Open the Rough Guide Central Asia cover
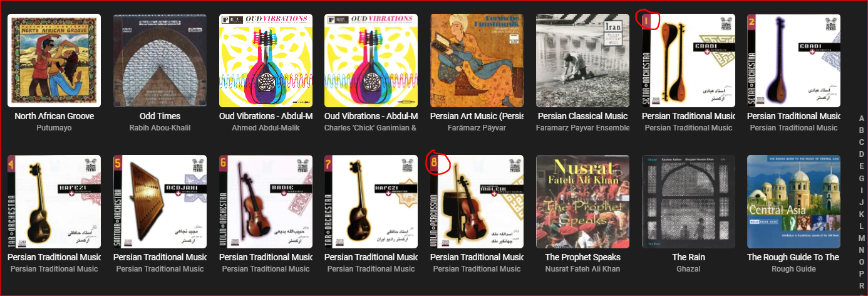Screen dimensions: 868x296 pyautogui.click(x=793, y=202)
